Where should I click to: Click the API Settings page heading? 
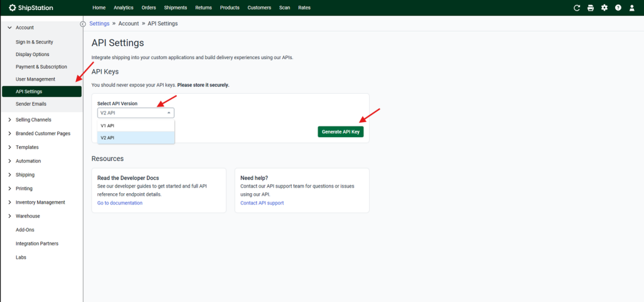coord(118,43)
